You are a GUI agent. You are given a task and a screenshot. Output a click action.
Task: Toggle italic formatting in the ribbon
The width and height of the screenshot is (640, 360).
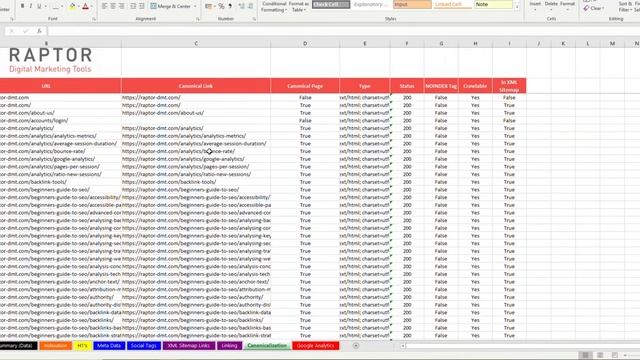[x=31, y=6]
